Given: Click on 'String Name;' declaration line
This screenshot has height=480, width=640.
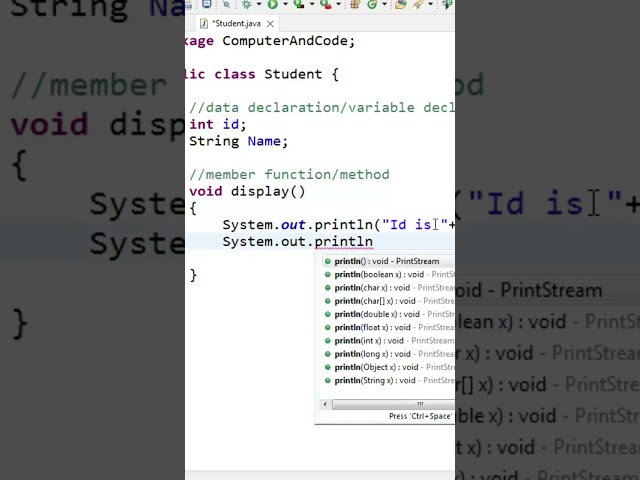Looking at the screenshot, I should click(238, 141).
